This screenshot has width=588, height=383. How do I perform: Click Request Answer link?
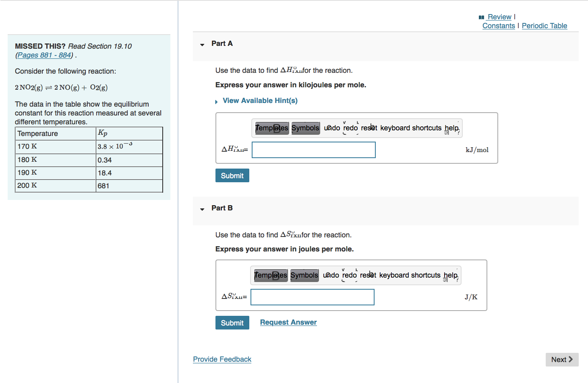tap(288, 322)
